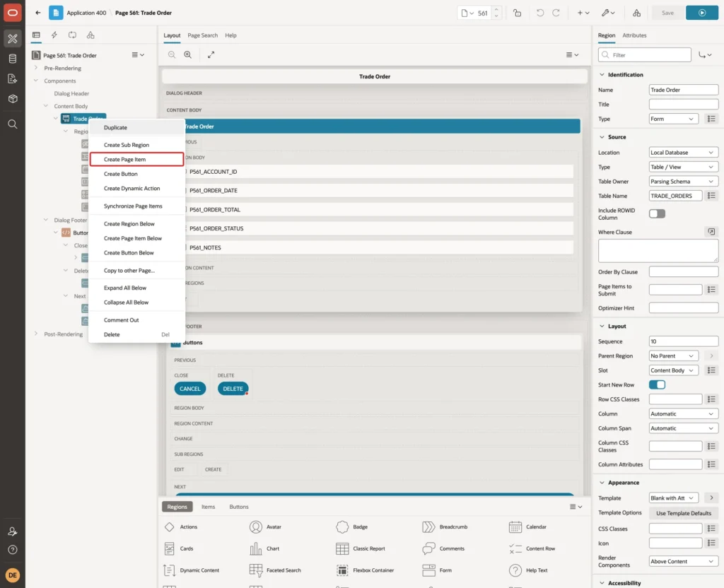Switch to the Page Search tab

pyautogui.click(x=202, y=35)
